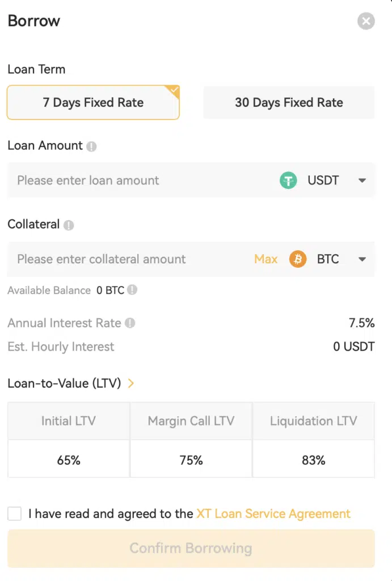The height and width of the screenshot is (581, 392).
Task: Click the Annual Interest Rate info icon
Action: (130, 323)
